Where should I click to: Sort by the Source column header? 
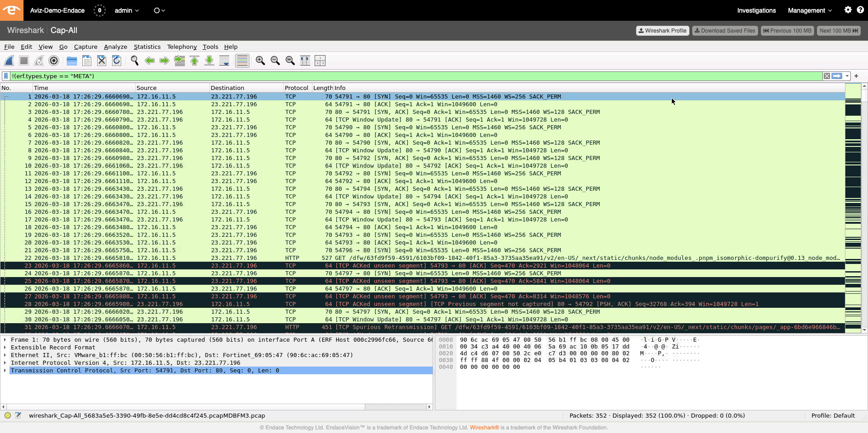tap(172, 88)
